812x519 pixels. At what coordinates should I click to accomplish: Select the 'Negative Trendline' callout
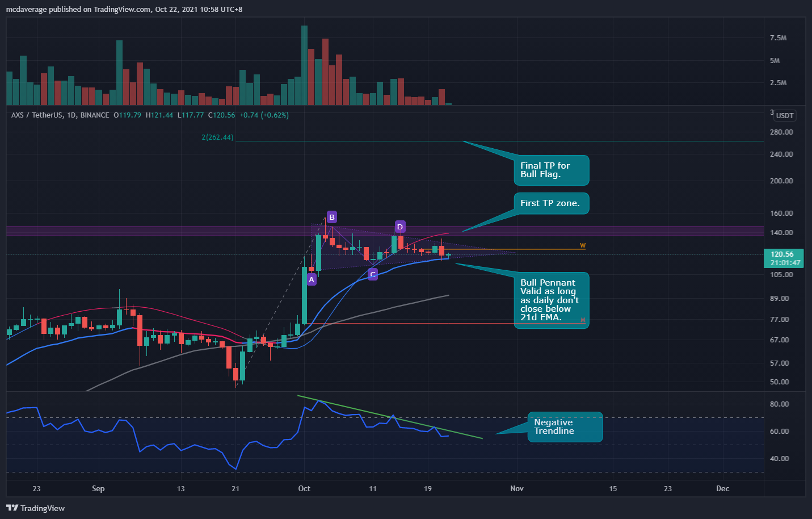click(565, 426)
